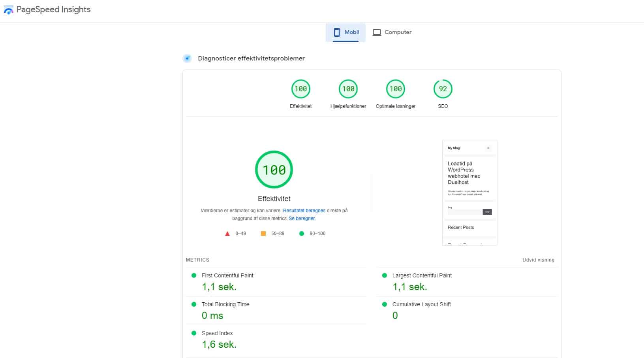Click the green dot beside Largest Contentful Paint
The height and width of the screenshot is (358, 644).
click(385, 275)
